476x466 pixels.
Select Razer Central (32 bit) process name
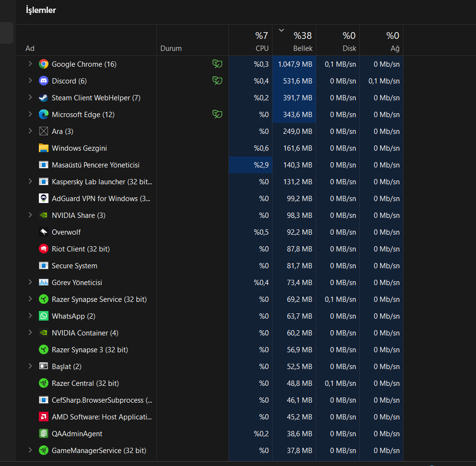pyautogui.click(x=85, y=383)
